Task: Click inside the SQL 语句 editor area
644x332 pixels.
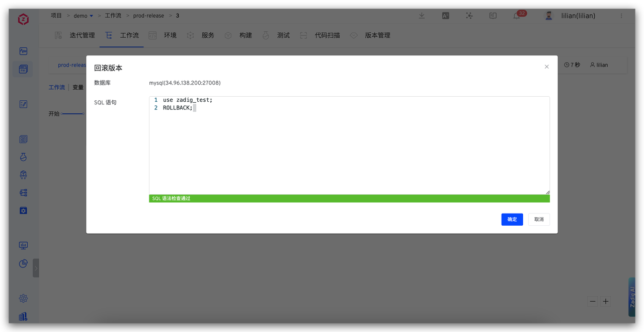Action: click(x=349, y=146)
